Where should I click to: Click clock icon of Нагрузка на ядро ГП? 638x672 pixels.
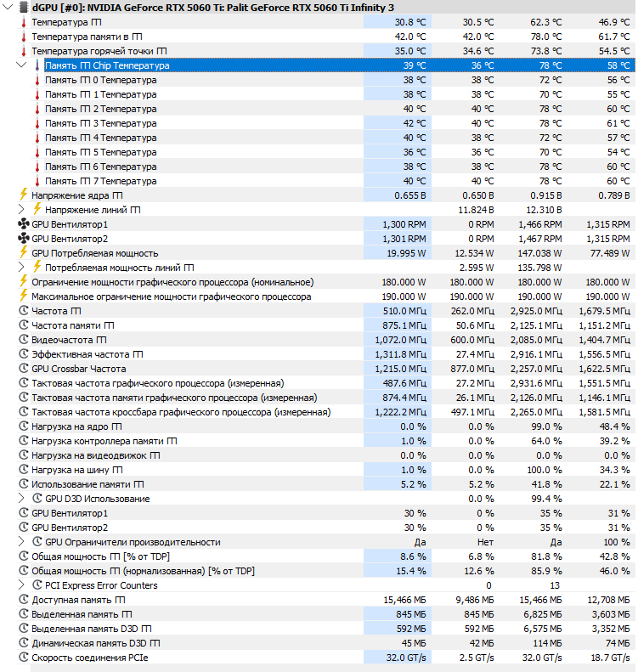point(24,426)
